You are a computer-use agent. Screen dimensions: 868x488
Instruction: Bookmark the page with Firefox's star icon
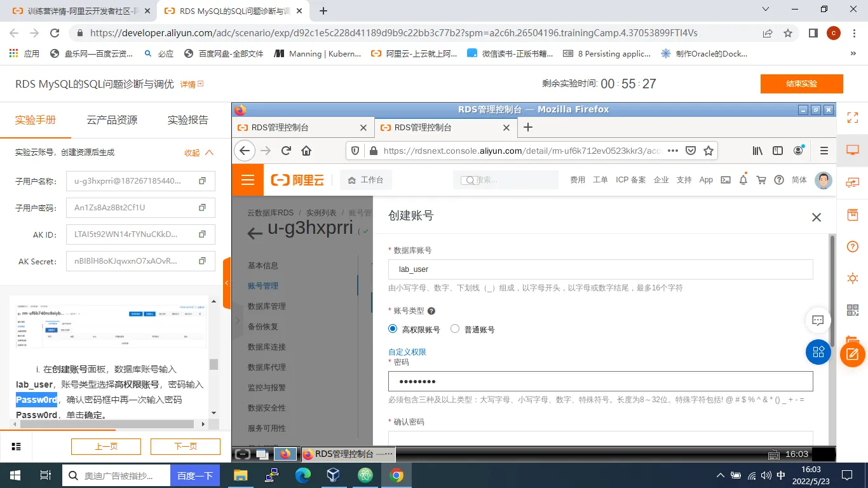(x=709, y=151)
